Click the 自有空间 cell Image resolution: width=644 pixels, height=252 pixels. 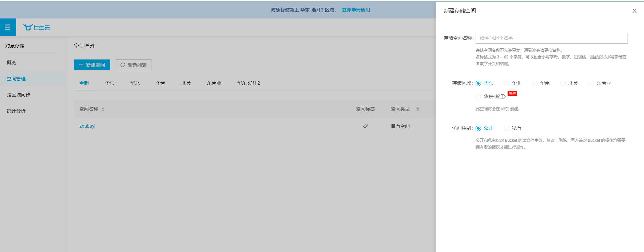(400, 126)
